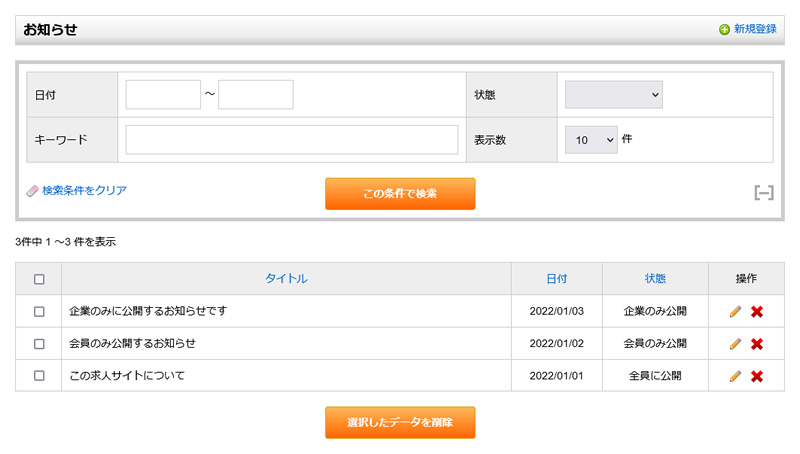Delete the 会員のみ公開するお知らせ row
800x454 pixels.
[757, 344]
